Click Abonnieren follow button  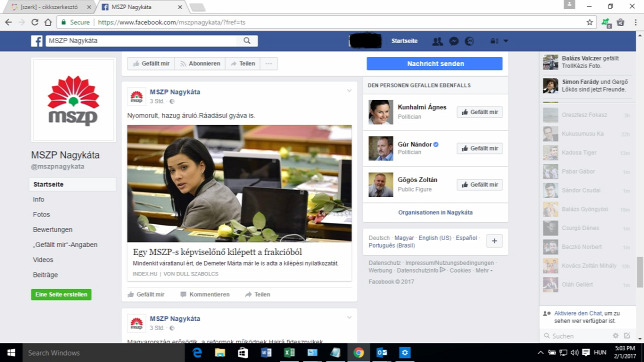[200, 64]
